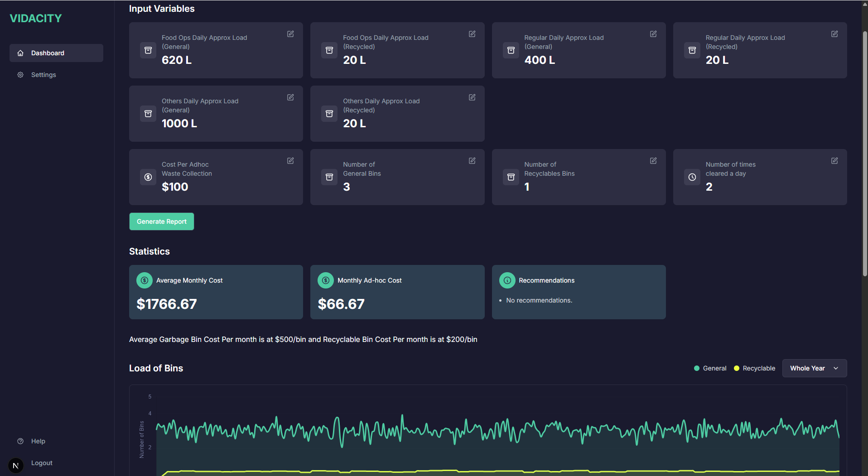Click the Statistics heading

pyautogui.click(x=149, y=251)
